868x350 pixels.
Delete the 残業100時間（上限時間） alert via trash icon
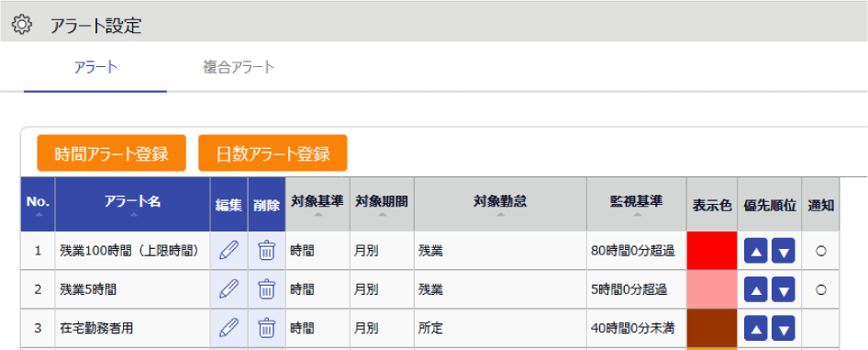point(267,251)
